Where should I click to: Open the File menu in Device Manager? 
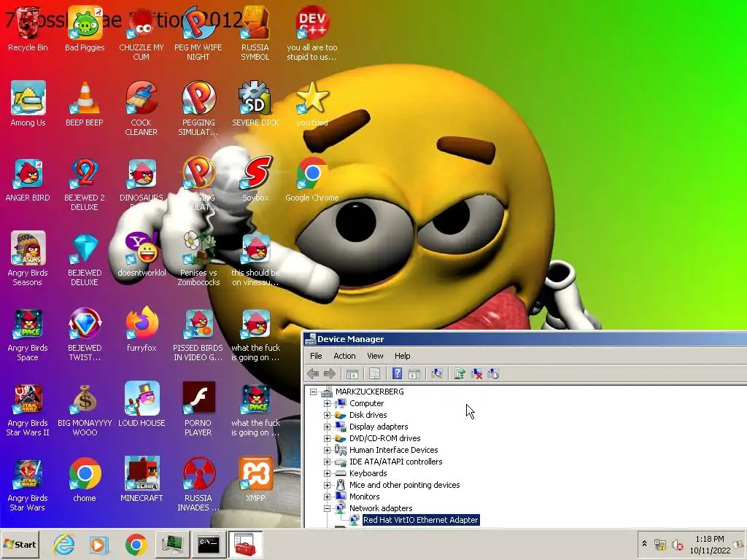pyautogui.click(x=316, y=356)
